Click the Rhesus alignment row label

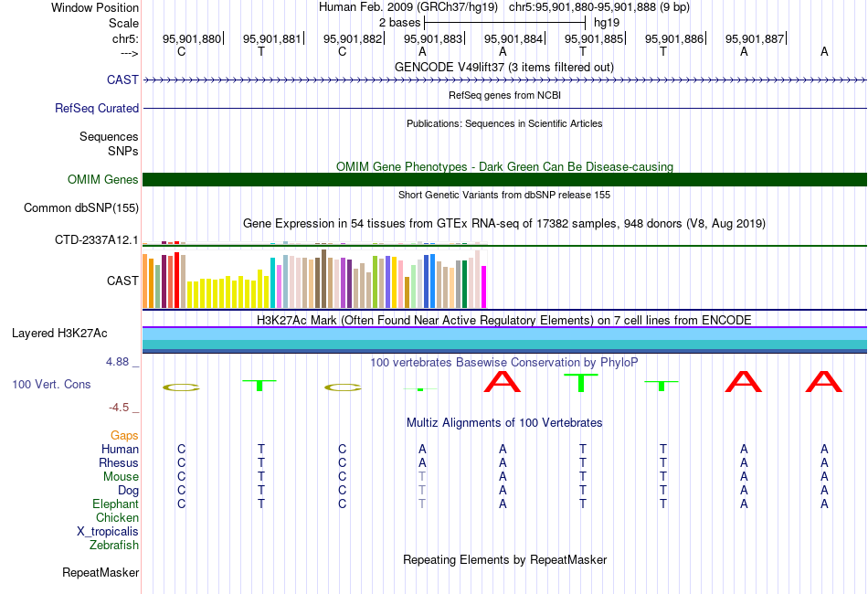click(119, 462)
